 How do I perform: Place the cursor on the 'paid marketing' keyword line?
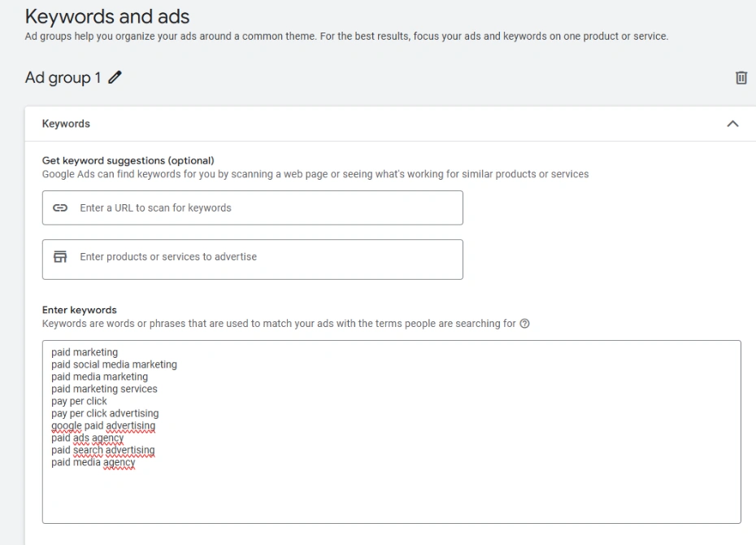(85, 352)
